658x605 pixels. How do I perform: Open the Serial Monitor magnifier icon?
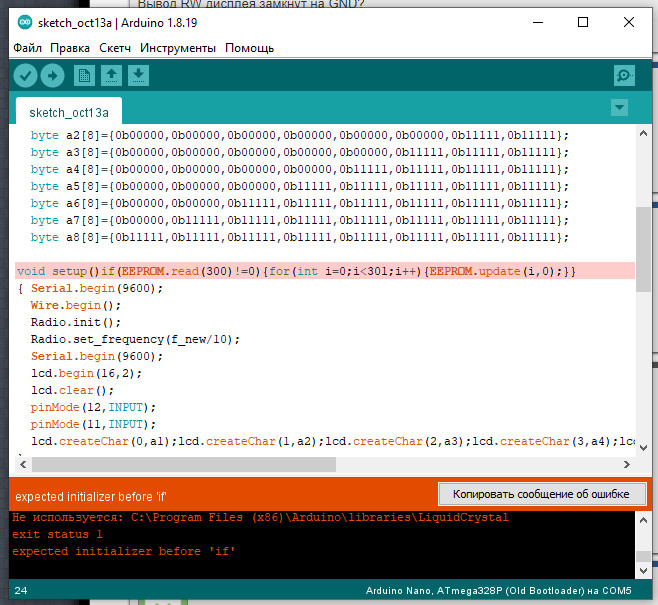coord(624,75)
